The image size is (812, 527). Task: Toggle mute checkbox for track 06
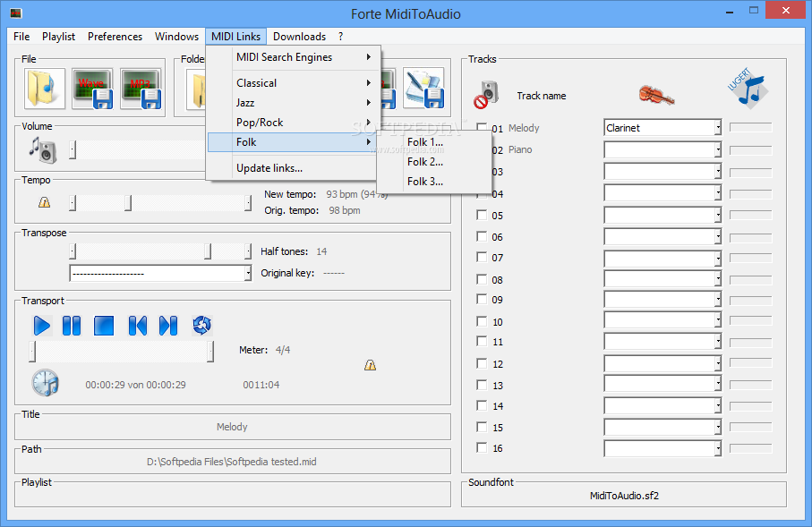tap(482, 236)
